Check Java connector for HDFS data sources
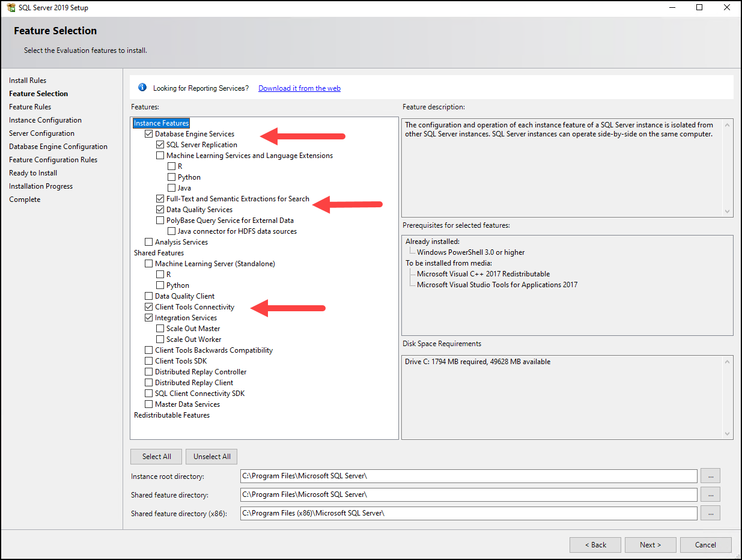The width and height of the screenshot is (742, 560). click(x=172, y=231)
